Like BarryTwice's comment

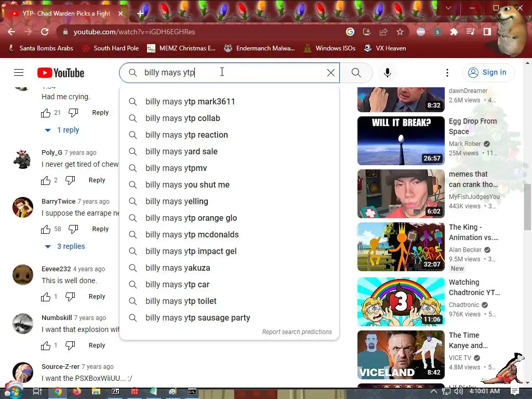point(46,229)
